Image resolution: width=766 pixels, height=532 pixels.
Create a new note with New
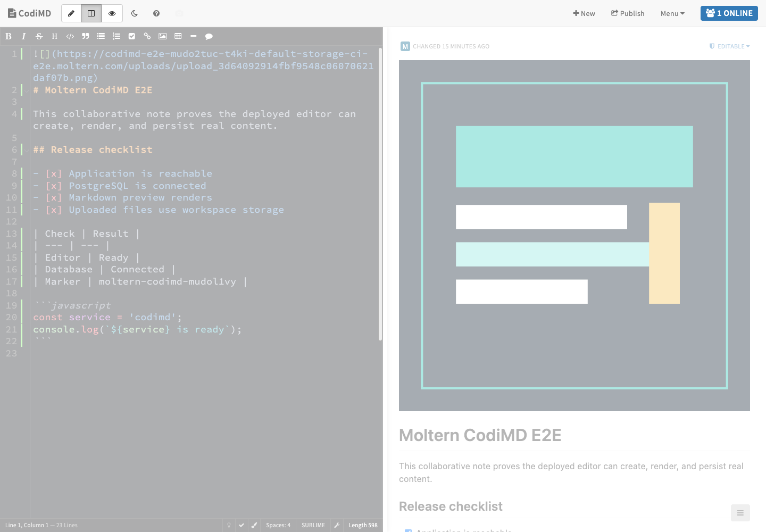(584, 13)
